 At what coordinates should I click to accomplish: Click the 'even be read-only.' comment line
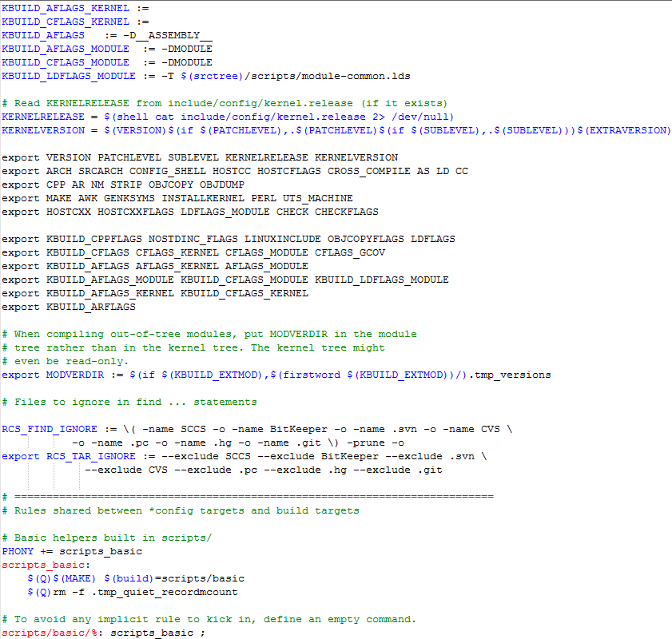66,362
